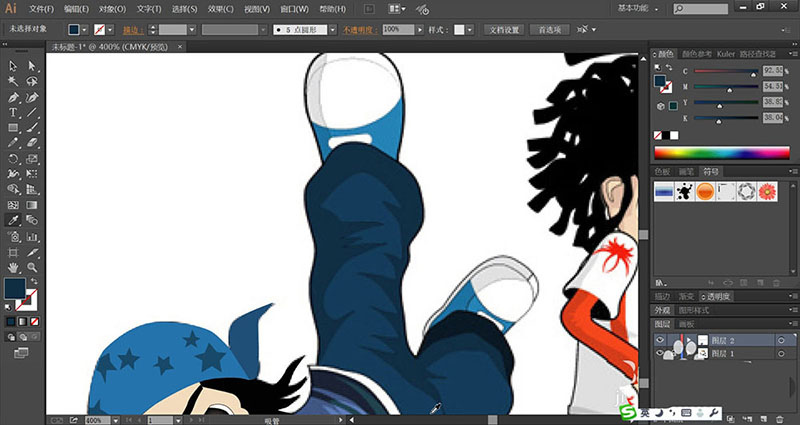This screenshot has height=425, width=800.
Task: Select the Pencil tool
Action: coord(13,143)
